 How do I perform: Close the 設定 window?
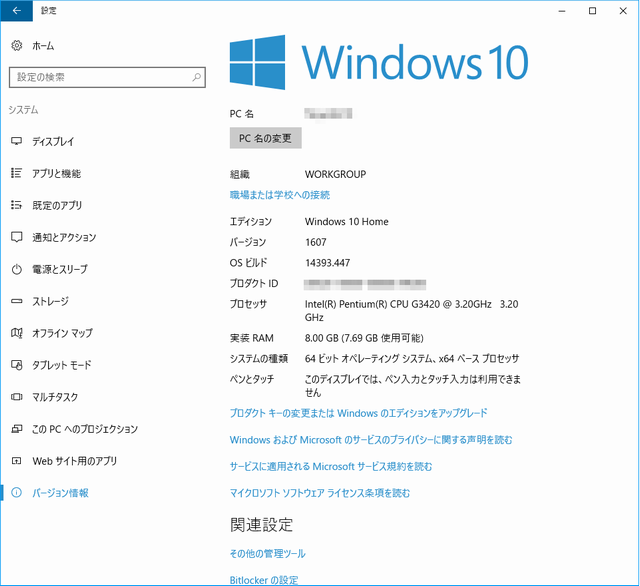click(623, 11)
